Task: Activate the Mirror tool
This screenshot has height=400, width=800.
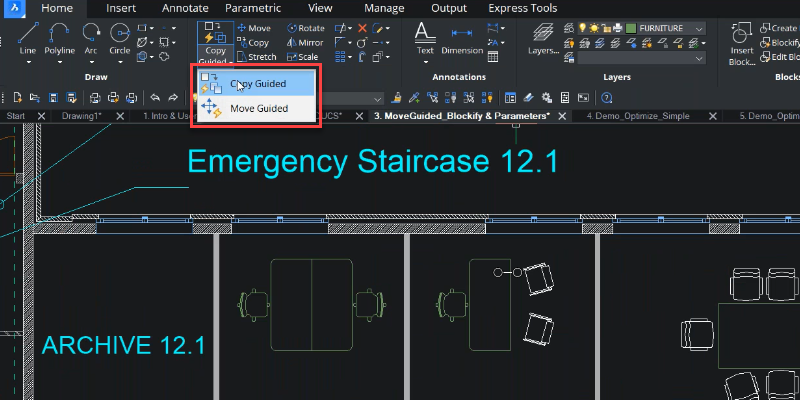Action: (305, 43)
